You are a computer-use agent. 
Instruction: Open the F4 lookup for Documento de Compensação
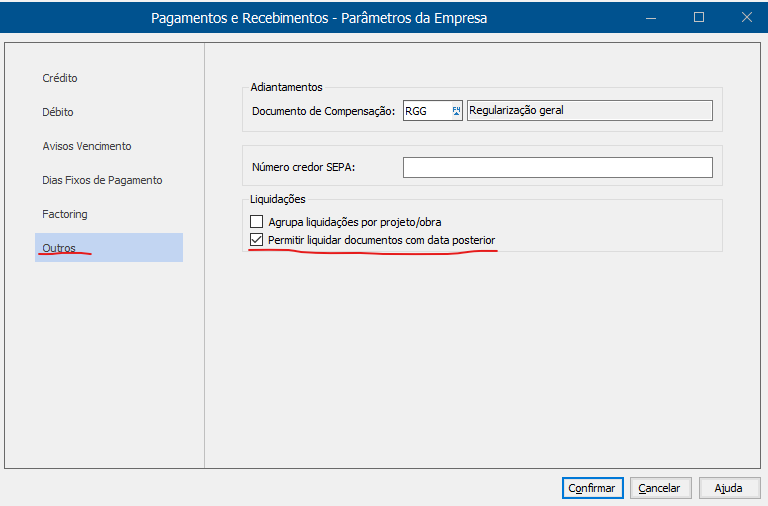click(x=456, y=111)
